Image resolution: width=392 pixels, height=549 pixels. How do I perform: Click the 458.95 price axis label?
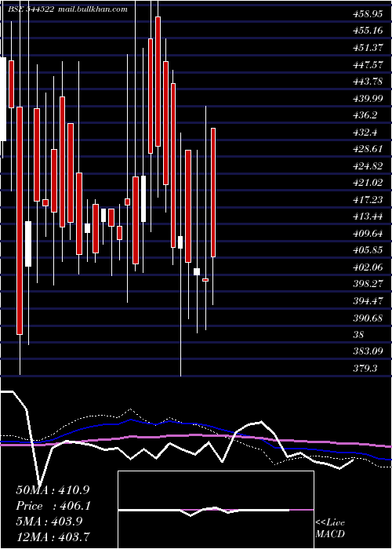coord(368,14)
